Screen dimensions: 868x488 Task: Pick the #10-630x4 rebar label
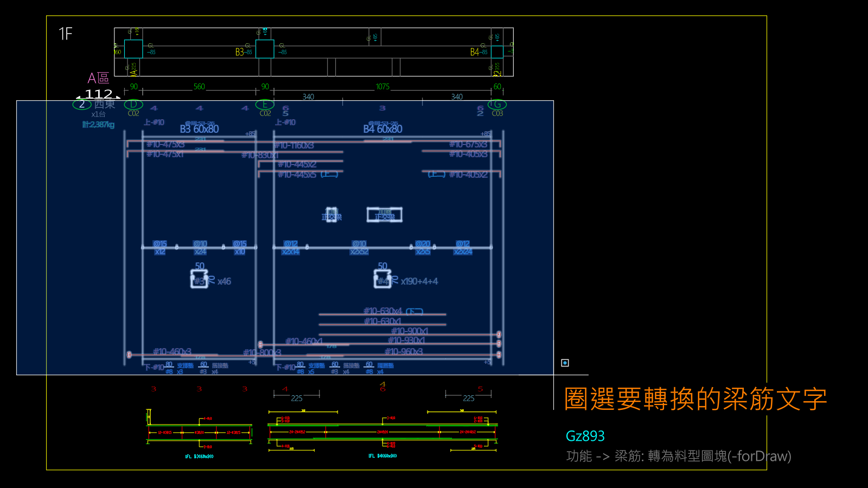coord(382,311)
